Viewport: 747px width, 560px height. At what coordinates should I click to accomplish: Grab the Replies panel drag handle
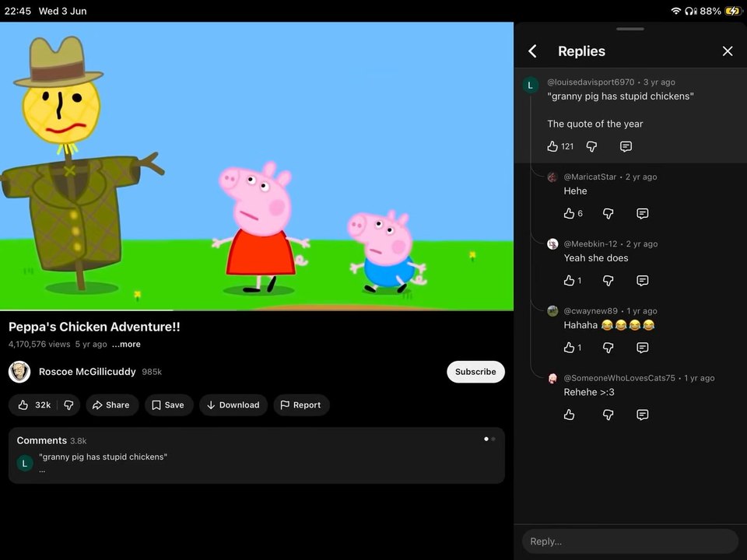(630, 29)
